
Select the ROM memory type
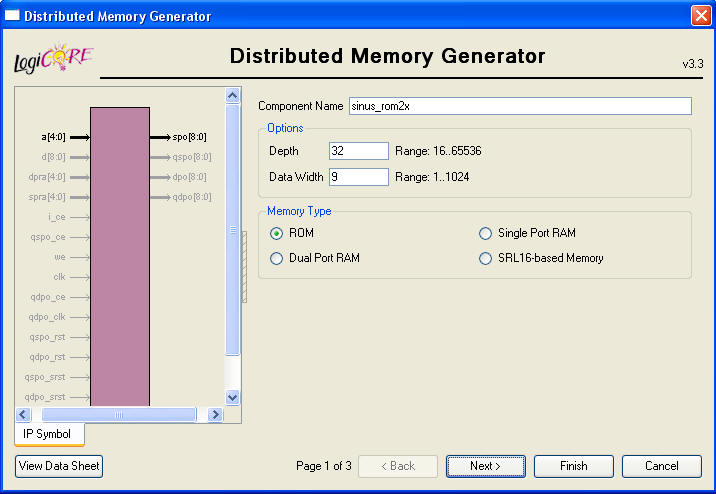276,233
